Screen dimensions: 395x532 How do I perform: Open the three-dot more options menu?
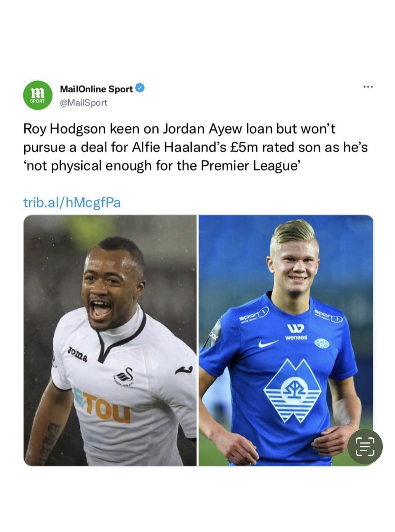pos(368,87)
